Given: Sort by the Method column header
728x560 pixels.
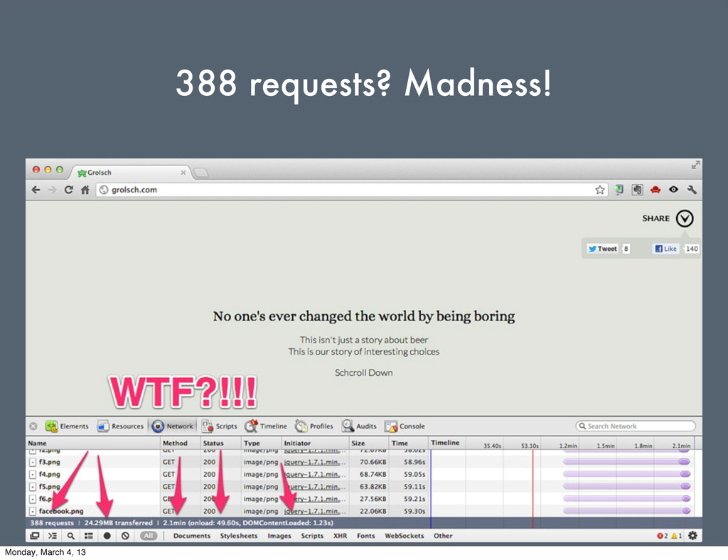Looking at the screenshot, I should pyautogui.click(x=181, y=443).
